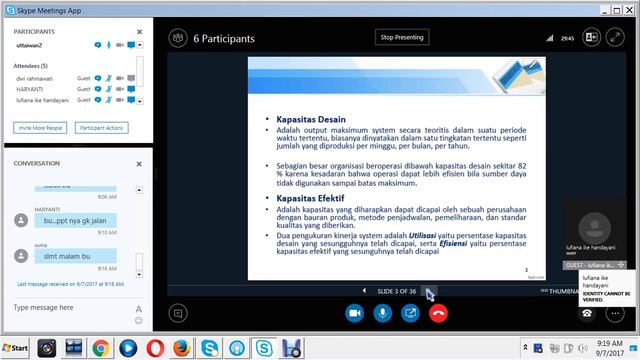
Task: Open call controls phone icon
Action: point(587,313)
